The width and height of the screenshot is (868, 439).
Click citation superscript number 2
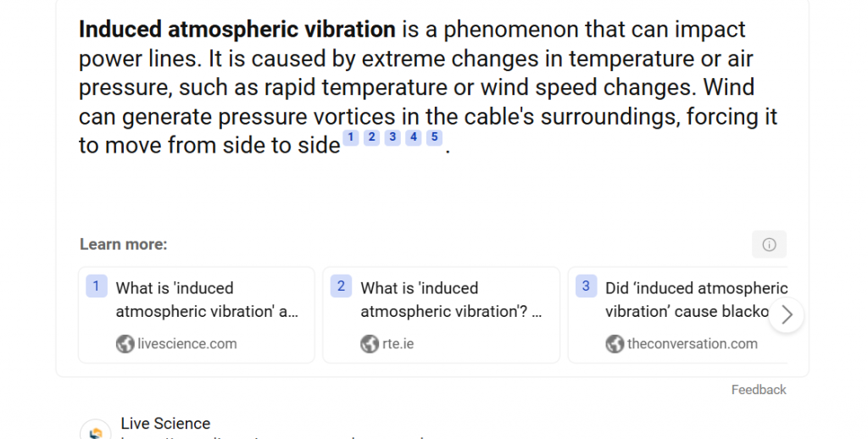(x=371, y=137)
